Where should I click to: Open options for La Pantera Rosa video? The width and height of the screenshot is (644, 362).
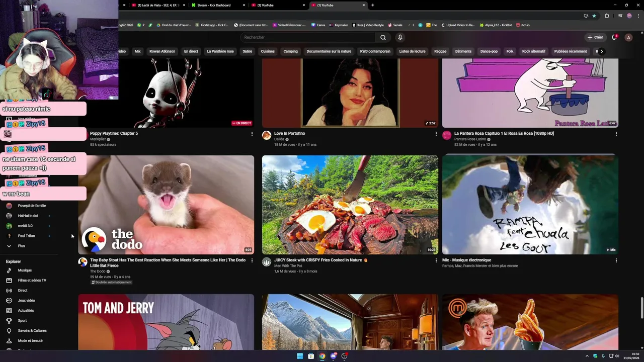[616, 134]
